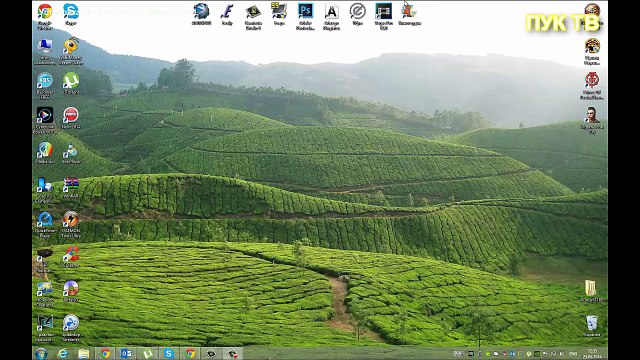Open the system tray clock and date
The image size is (640, 360).
(x=592, y=354)
